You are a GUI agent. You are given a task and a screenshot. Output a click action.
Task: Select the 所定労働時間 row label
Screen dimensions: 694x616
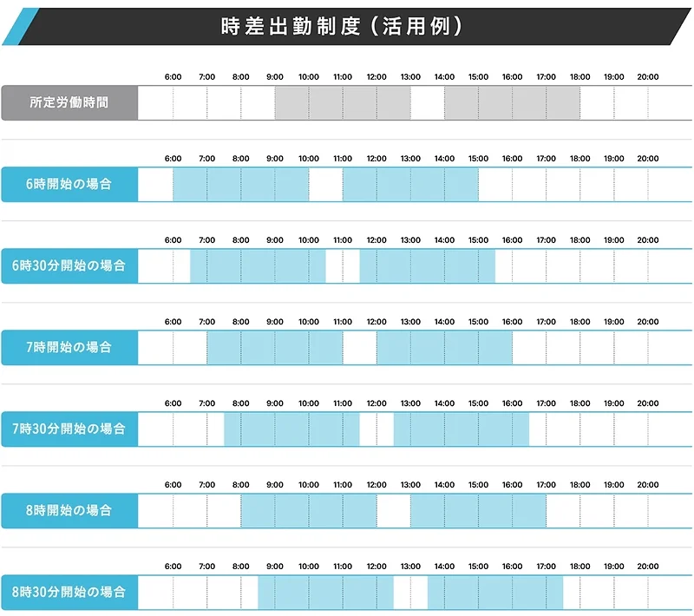pos(69,102)
